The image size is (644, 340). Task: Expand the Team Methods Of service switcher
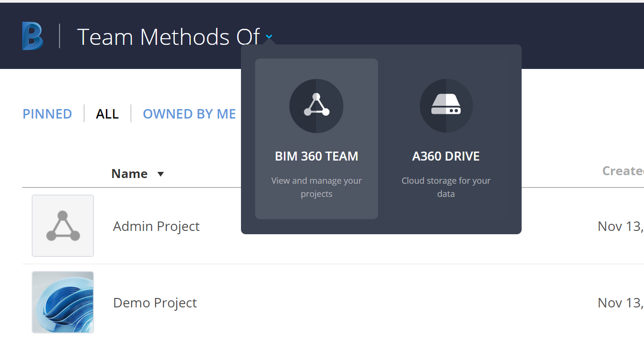click(x=268, y=36)
